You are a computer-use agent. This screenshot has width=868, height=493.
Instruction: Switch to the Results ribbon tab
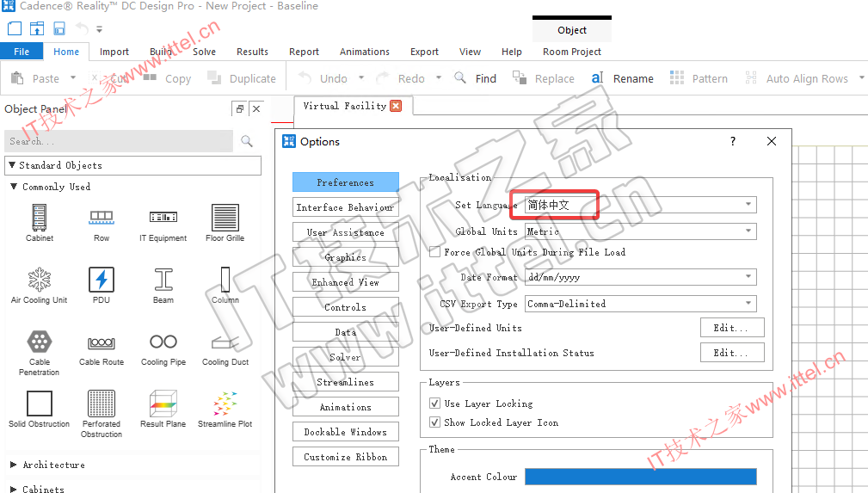pyautogui.click(x=252, y=52)
